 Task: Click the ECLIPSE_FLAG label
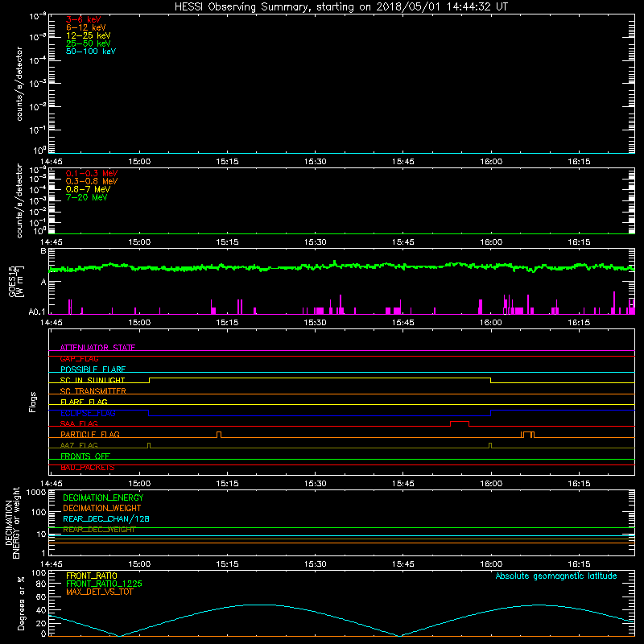88,413
